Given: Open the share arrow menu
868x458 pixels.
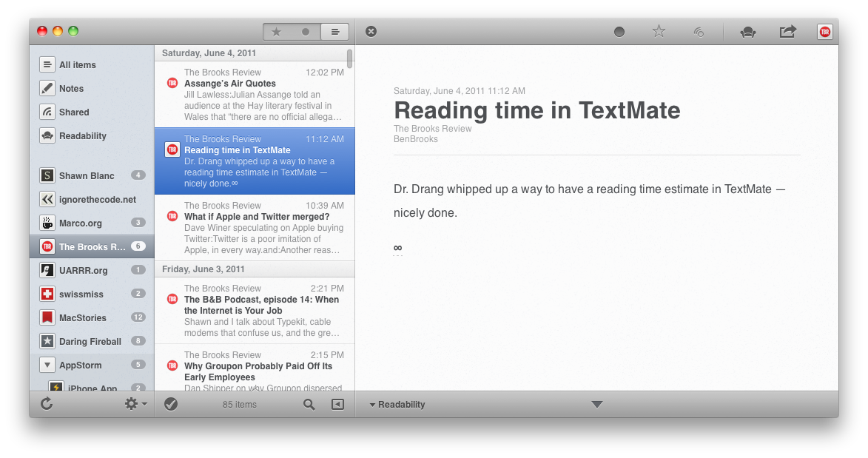Looking at the screenshot, I should [788, 32].
